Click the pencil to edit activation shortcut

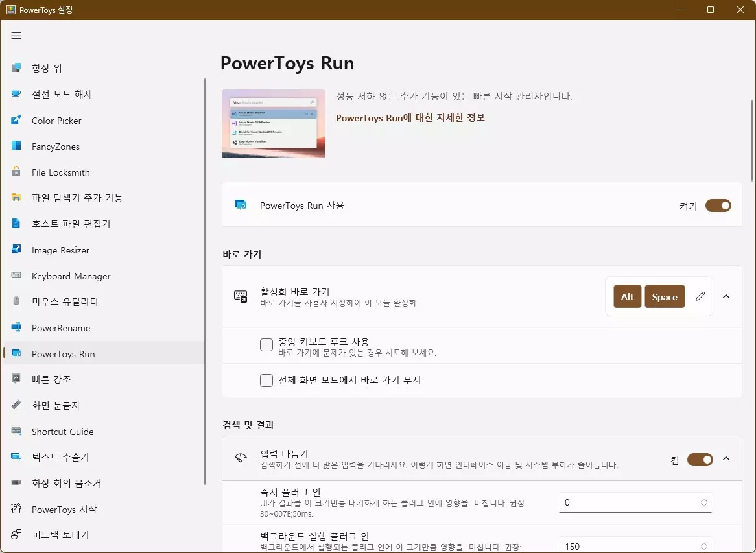pyautogui.click(x=700, y=296)
